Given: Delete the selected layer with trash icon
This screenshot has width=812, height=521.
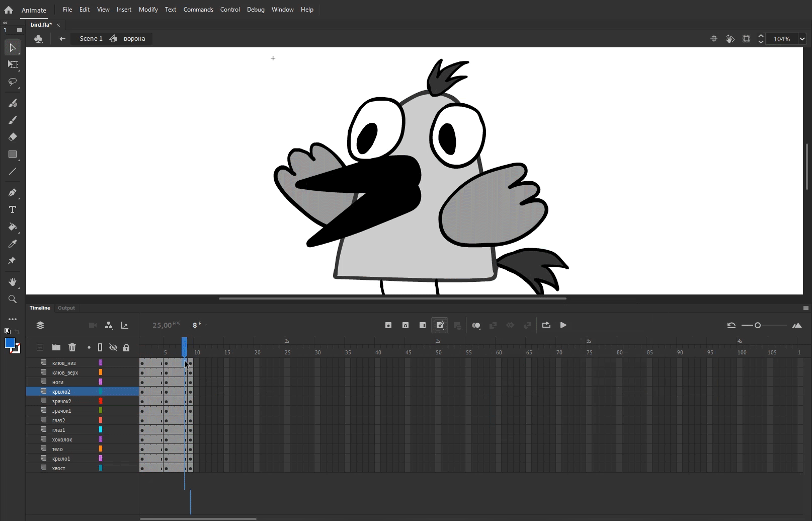Looking at the screenshot, I should coord(72,347).
